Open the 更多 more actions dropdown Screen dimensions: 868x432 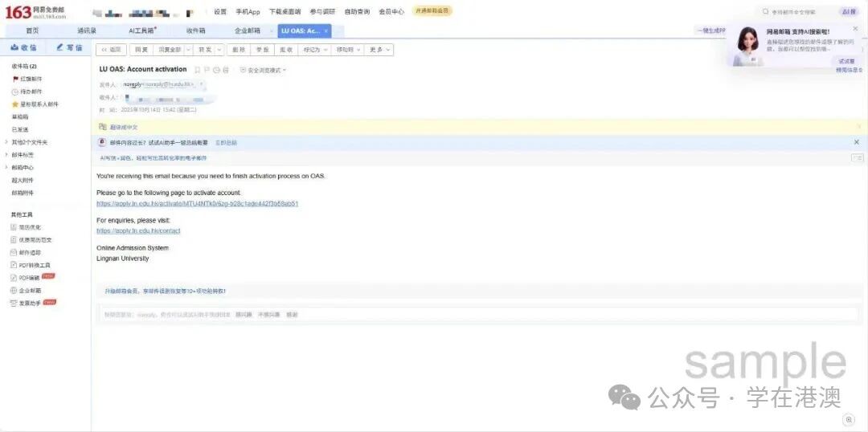click(x=379, y=50)
